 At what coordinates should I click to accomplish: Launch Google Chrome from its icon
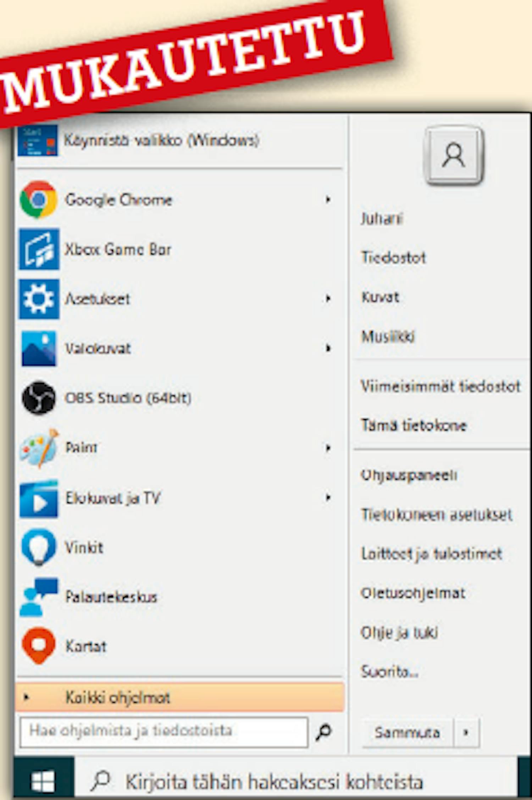(x=39, y=200)
